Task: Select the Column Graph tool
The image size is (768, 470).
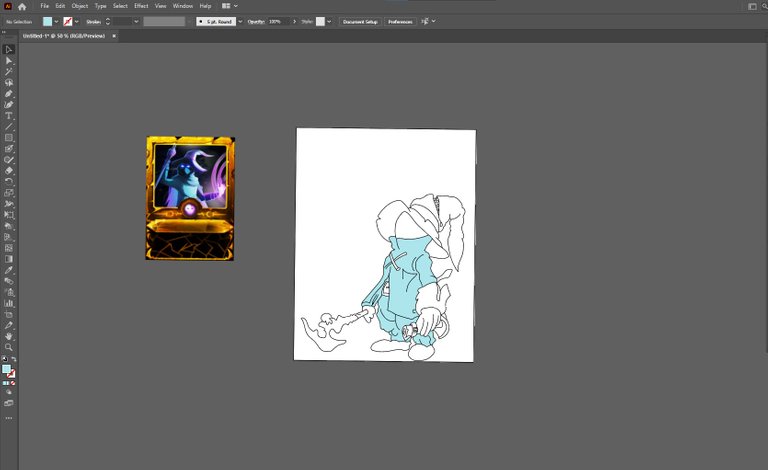Action: click(x=9, y=303)
